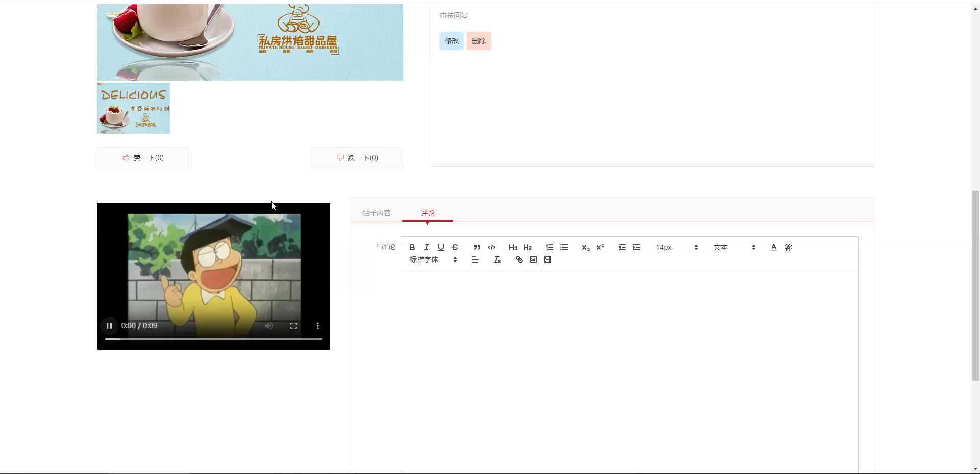
Task: Click the large dessert shop banner image
Action: click(250, 42)
